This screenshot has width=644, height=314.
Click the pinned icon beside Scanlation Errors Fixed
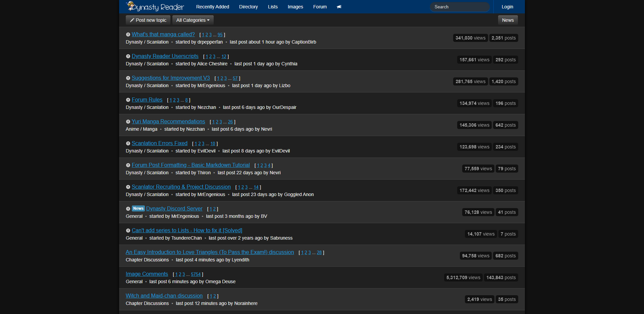(x=128, y=143)
